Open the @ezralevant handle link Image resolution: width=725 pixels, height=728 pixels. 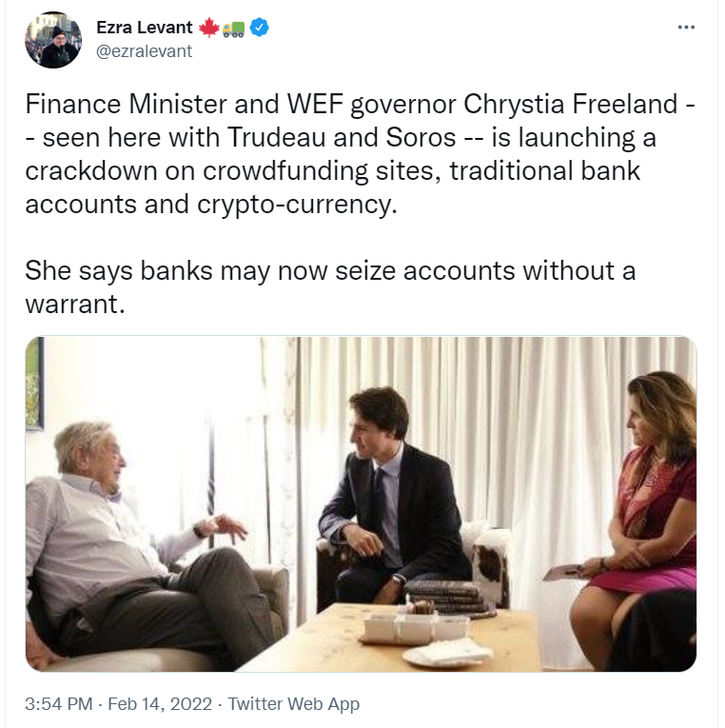(145, 51)
